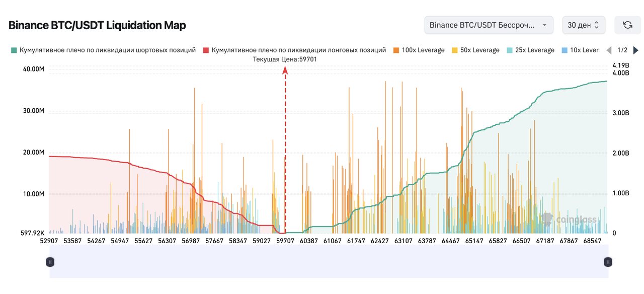Open Binance BTC/USDT pair dropdown
644x294 pixels.
pos(489,25)
